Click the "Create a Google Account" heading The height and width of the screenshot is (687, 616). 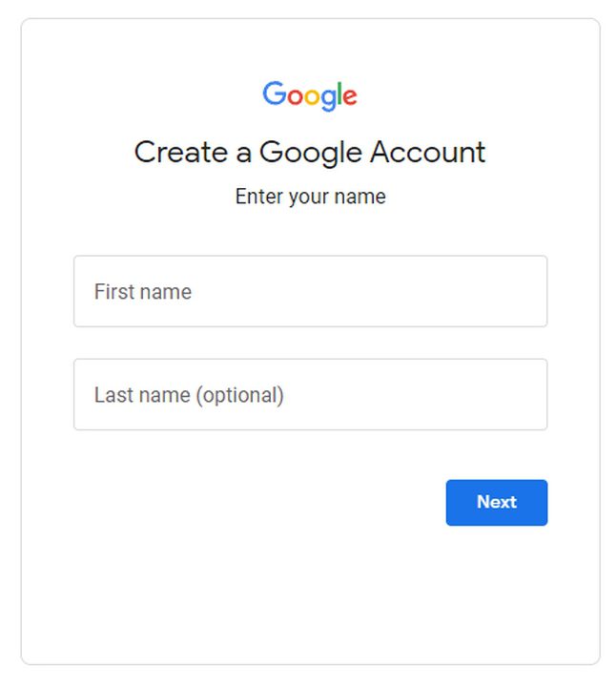[x=310, y=153]
